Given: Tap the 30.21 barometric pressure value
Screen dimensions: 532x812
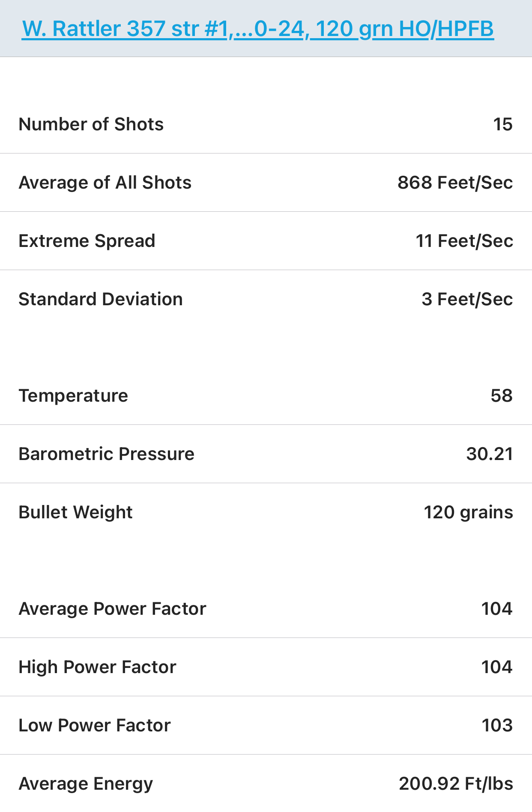Looking at the screenshot, I should click(490, 454).
